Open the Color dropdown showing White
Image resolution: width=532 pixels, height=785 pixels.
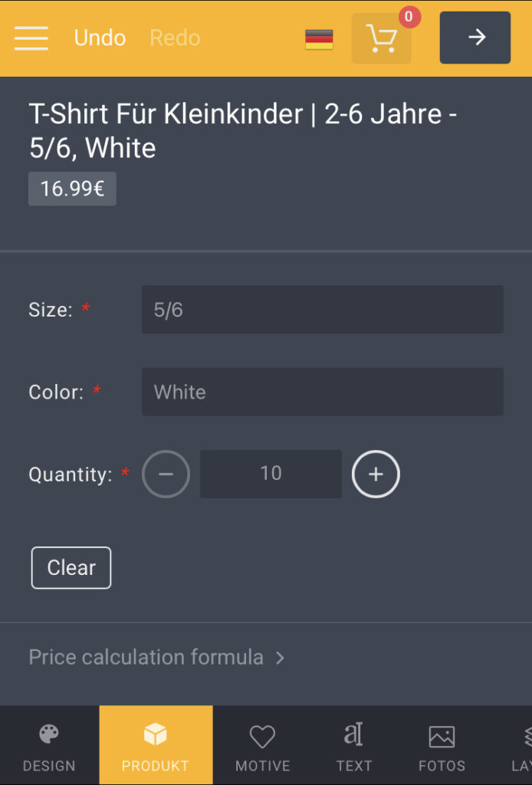pos(322,392)
